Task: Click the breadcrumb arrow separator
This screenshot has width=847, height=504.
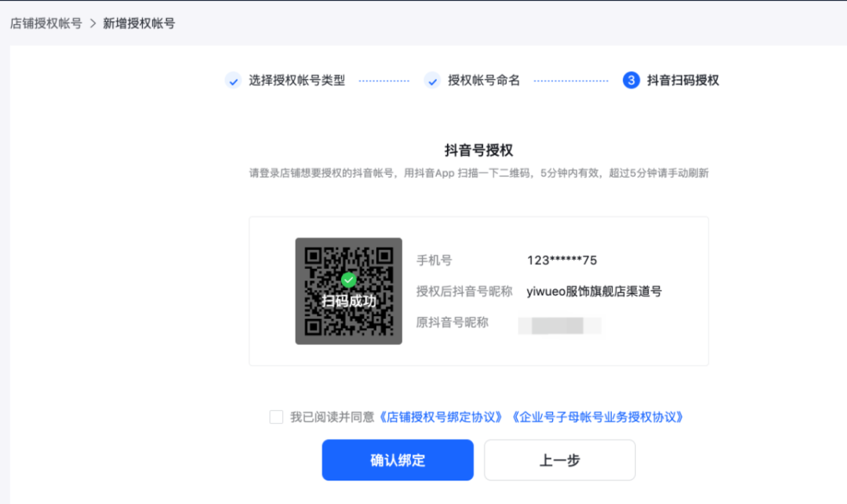Action: 93,24
